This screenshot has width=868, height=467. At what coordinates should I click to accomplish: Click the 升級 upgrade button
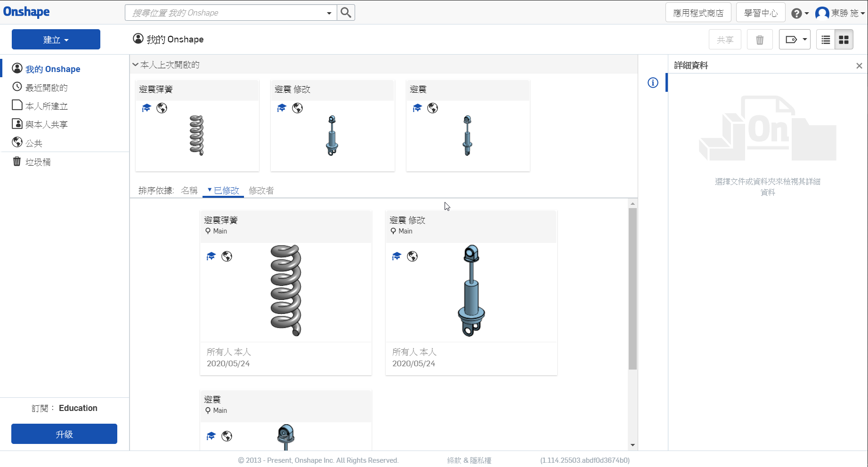(x=64, y=434)
